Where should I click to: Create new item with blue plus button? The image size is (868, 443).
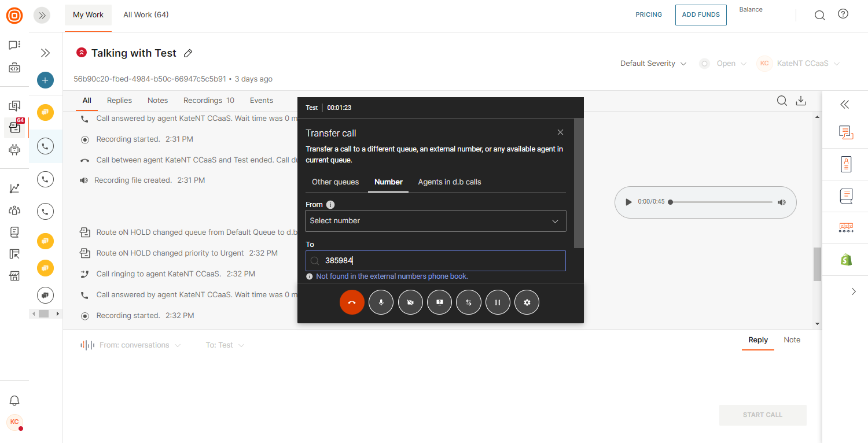(x=45, y=80)
